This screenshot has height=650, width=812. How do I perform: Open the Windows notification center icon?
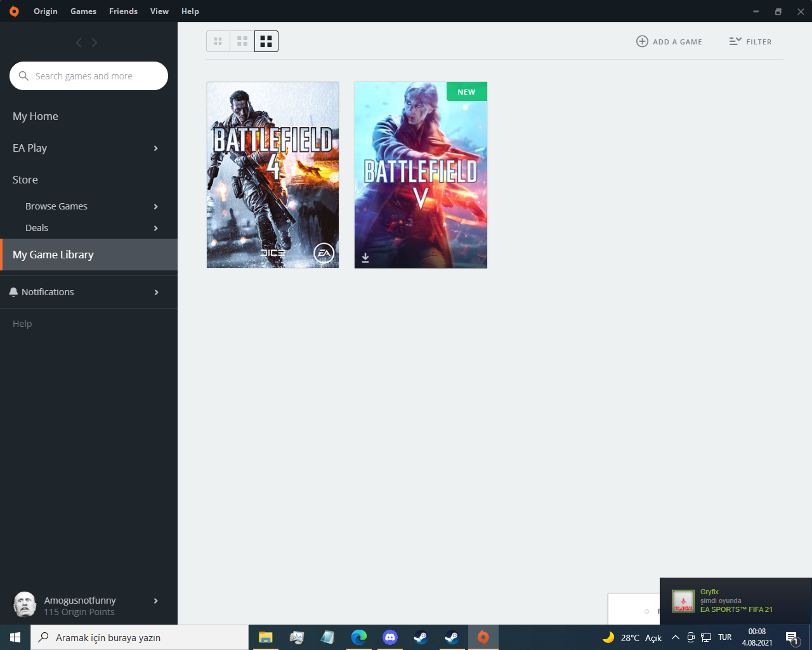792,638
